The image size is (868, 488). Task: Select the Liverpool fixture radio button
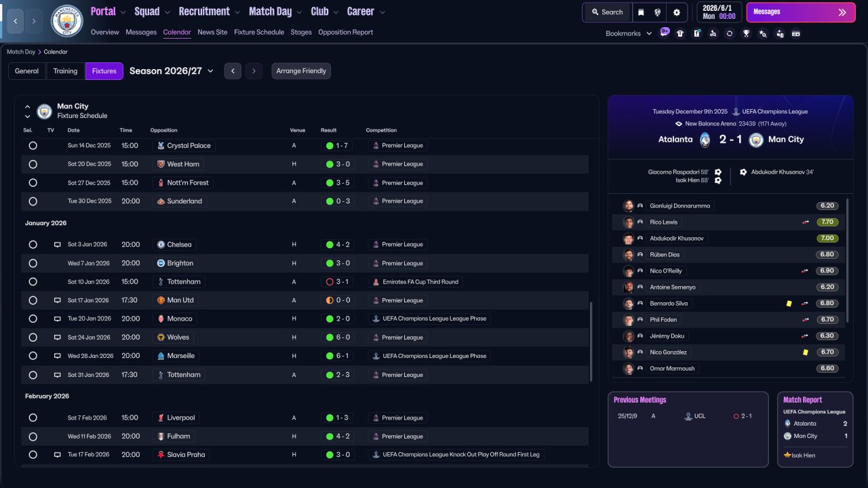(x=33, y=418)
